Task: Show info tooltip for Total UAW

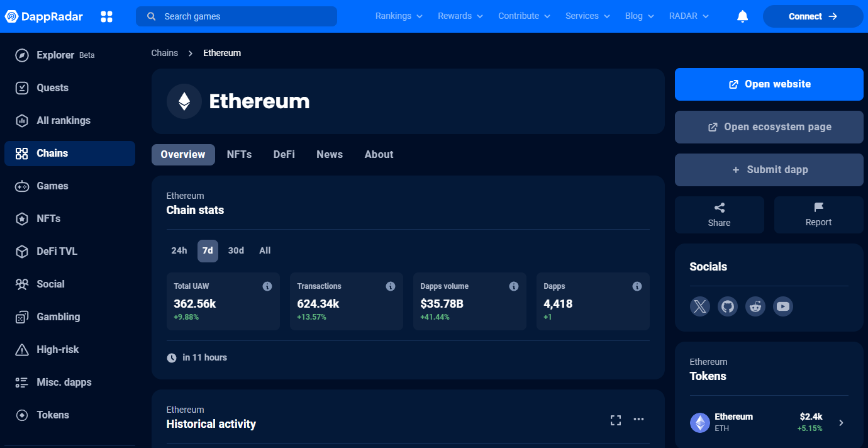Action: pos(267,286)
